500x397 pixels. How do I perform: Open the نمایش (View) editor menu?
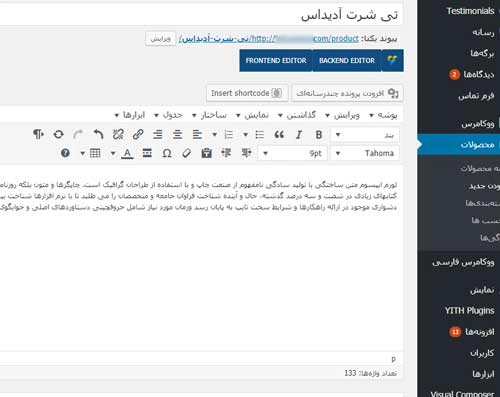tap(252, 115)
